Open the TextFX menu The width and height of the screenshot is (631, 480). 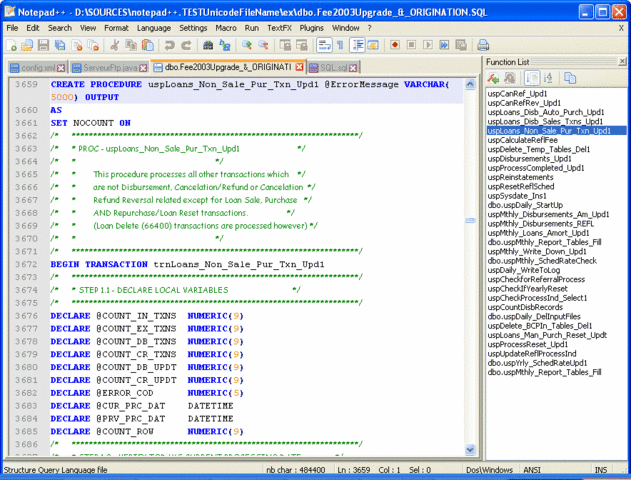pos(279,28)
